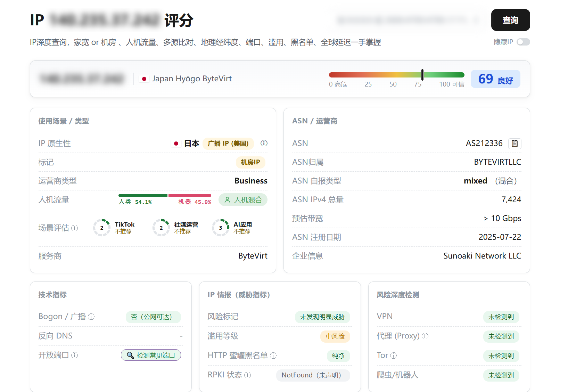
Task: Click the Japan flag before Japan Hyōgo ByteVirt
Action: click(x=144, y=79)
